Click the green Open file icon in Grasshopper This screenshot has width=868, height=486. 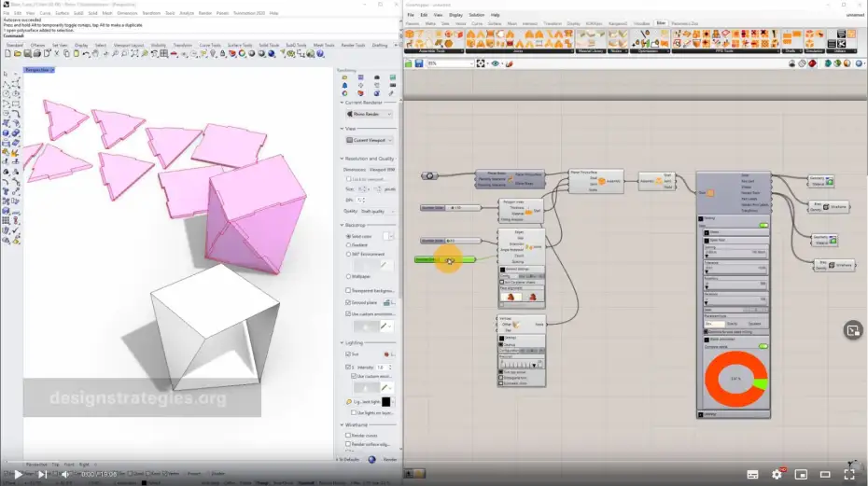(409, 63)
